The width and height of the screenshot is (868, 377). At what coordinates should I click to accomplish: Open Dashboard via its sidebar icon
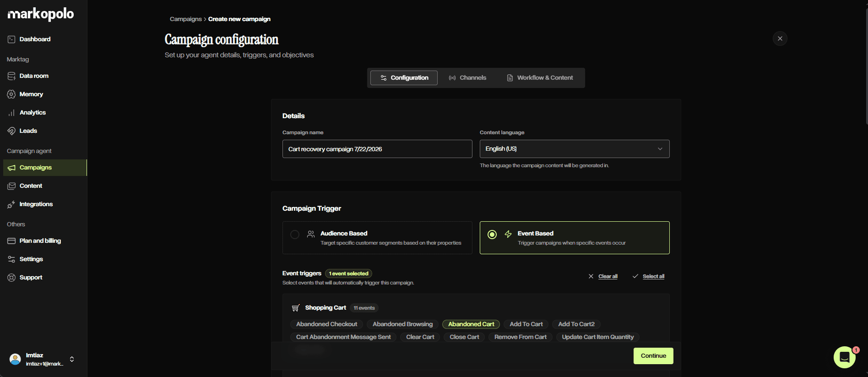click(x=11, y=39)
